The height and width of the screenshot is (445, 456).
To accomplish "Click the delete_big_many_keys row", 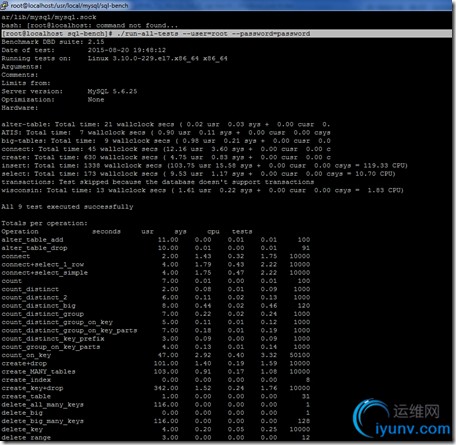I will click(x=156, y=421).
